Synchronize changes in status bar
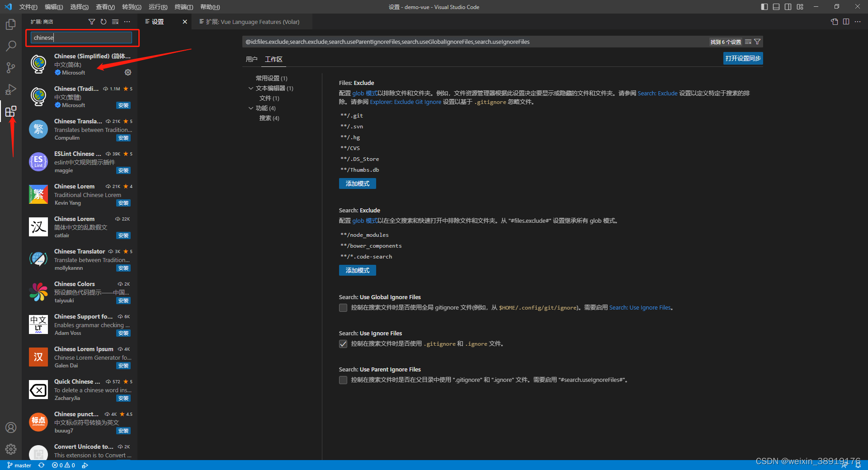 coord(41,465)
